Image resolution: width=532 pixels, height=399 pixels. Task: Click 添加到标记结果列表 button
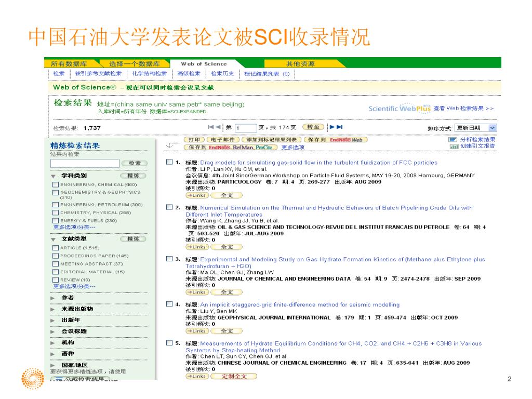point(271,139)
